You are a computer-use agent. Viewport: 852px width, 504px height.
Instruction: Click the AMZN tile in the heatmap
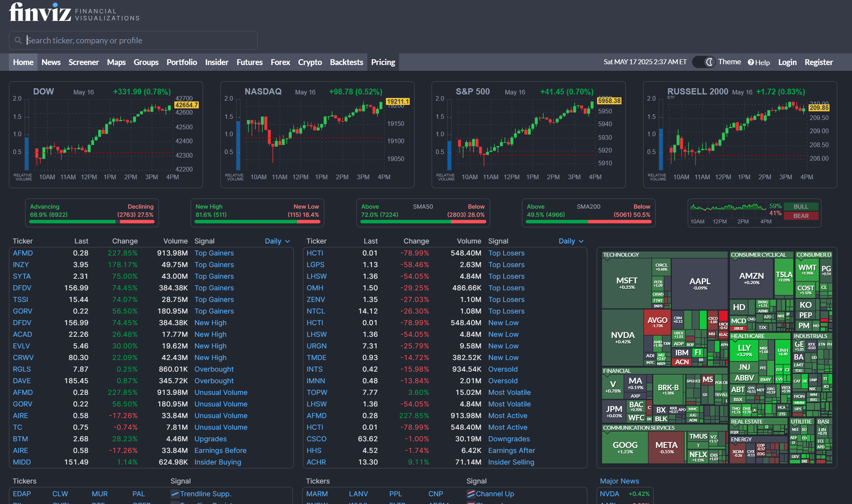click(x=751, y=278)
